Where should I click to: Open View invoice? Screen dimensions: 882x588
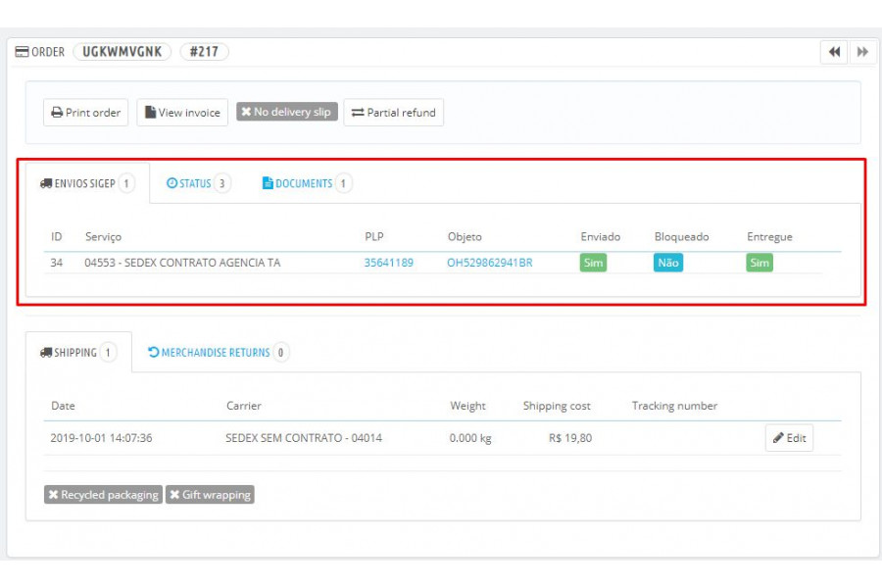coord(182,113)
